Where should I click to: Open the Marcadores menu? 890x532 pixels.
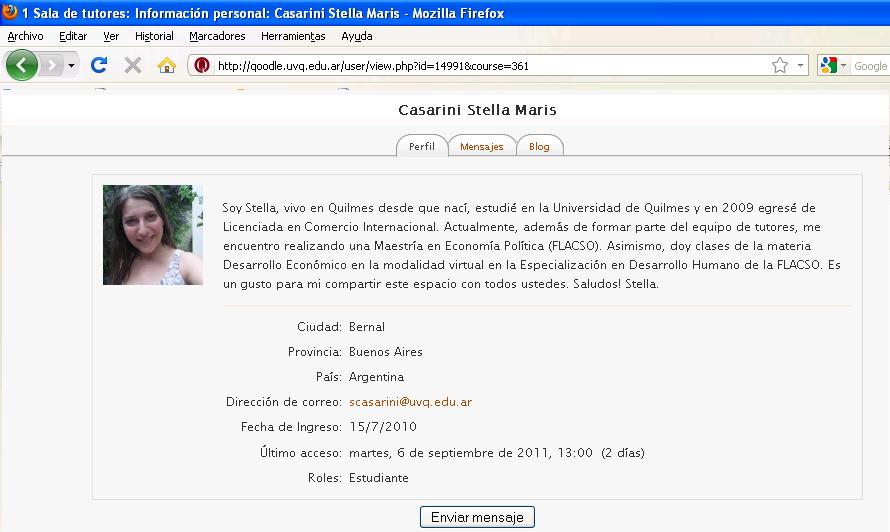(217, 36)
